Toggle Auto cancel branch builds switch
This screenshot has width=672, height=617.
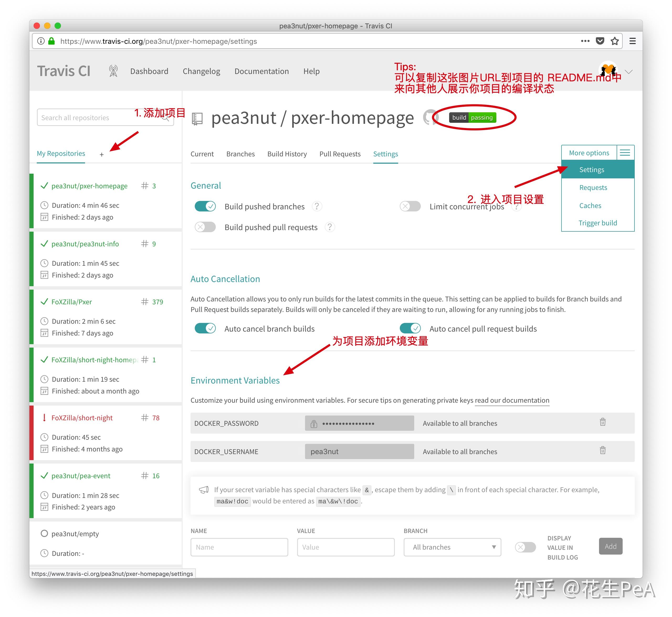205,328
